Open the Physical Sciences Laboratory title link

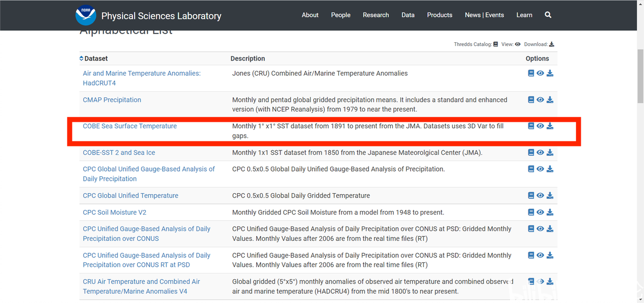(x=161, y=16)
